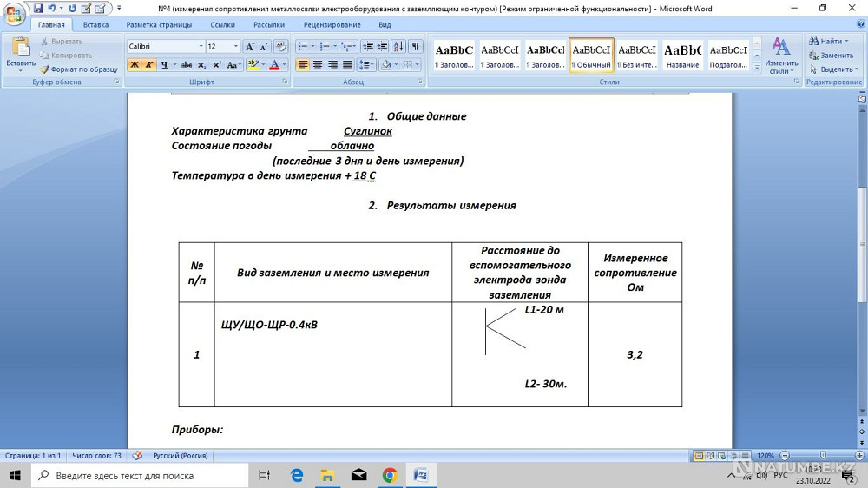This screenshot has height=488, width=868.
Task: Toggle italic (К) formatting
Action: (x=148, y=65)
